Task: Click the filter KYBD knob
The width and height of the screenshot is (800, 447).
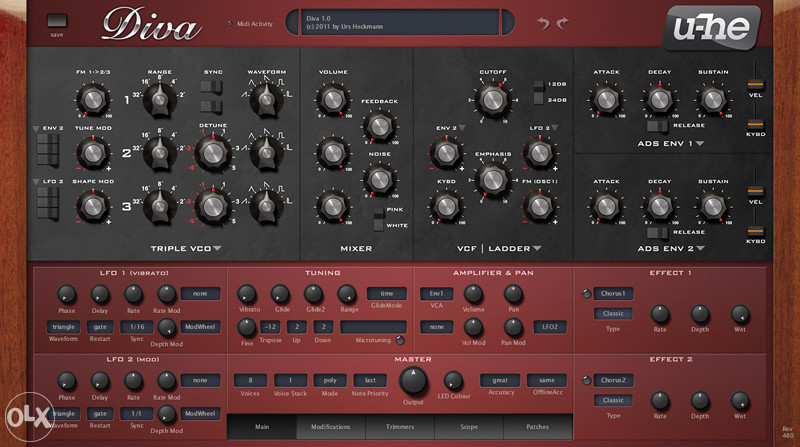Action: 446,206
